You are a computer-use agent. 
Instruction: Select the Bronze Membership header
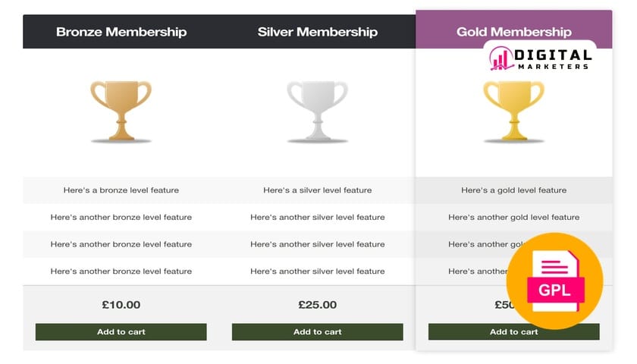click(x=121, y=32)
